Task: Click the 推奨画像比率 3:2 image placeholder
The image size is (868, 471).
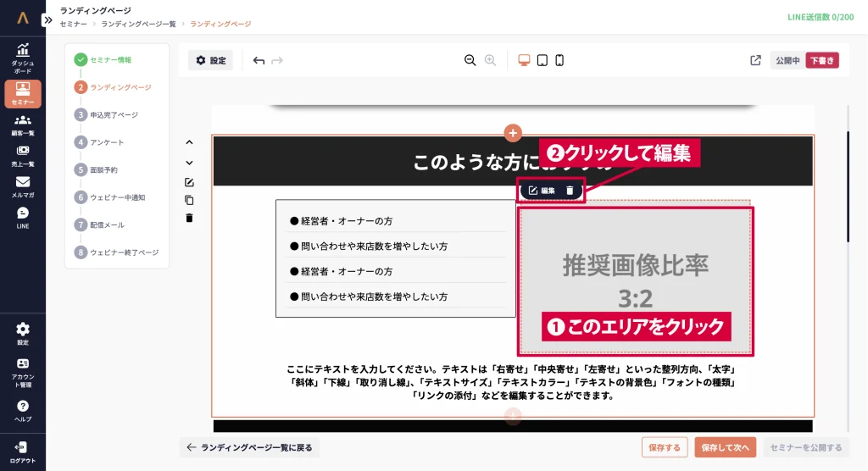Action: coord(635,271)
